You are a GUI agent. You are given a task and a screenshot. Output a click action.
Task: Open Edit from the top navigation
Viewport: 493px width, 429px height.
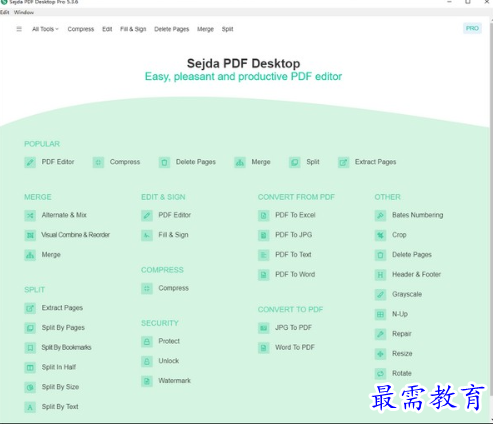point(107,29)
